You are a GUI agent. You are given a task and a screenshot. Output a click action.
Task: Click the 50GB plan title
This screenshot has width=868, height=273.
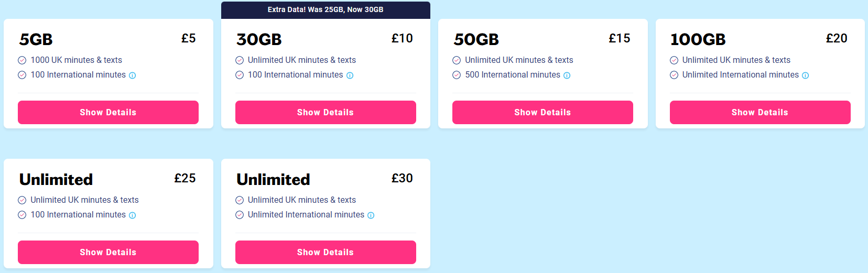click(476, 39)
